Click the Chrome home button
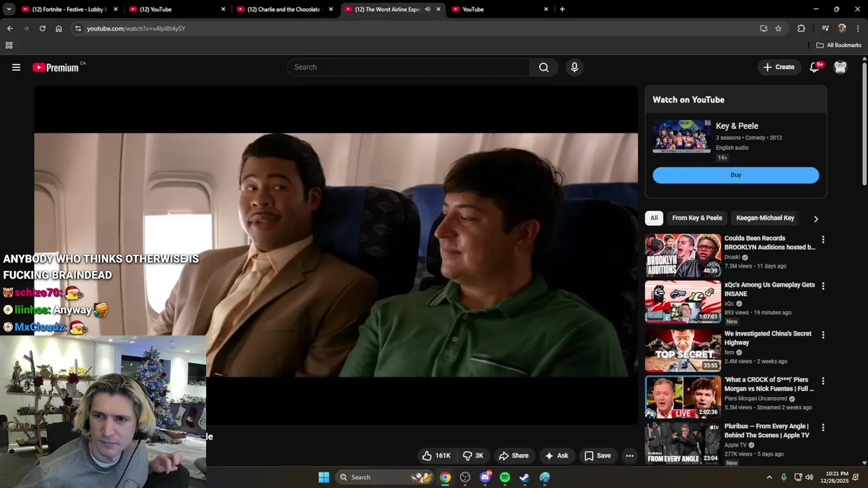Viewport: 868px width, 488px height. coord(58,28)
